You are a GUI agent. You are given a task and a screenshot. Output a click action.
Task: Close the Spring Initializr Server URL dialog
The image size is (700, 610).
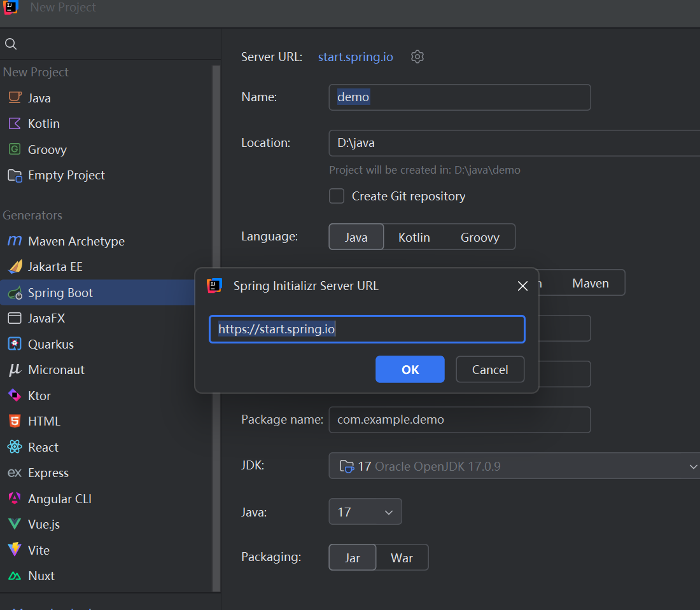(522, 286)
